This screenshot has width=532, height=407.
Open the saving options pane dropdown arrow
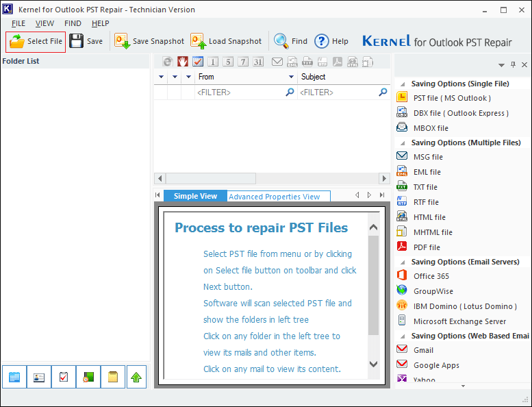tap(501, 65)
